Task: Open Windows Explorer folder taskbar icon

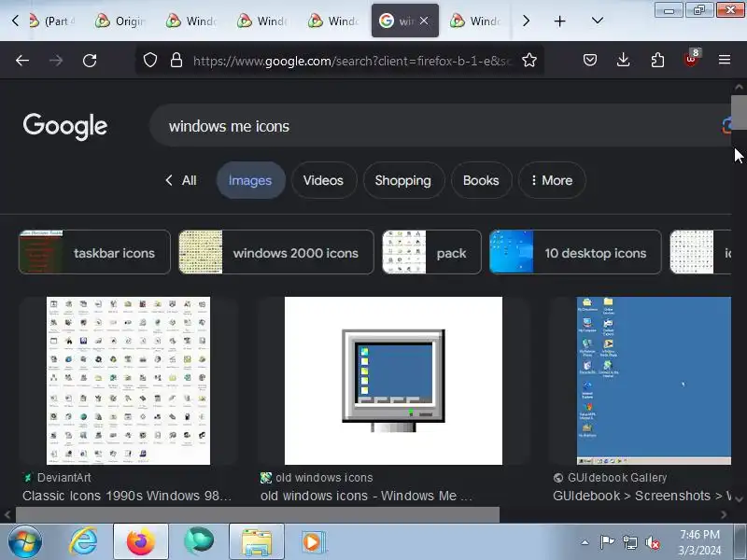Action: click(x=256, y=542)
